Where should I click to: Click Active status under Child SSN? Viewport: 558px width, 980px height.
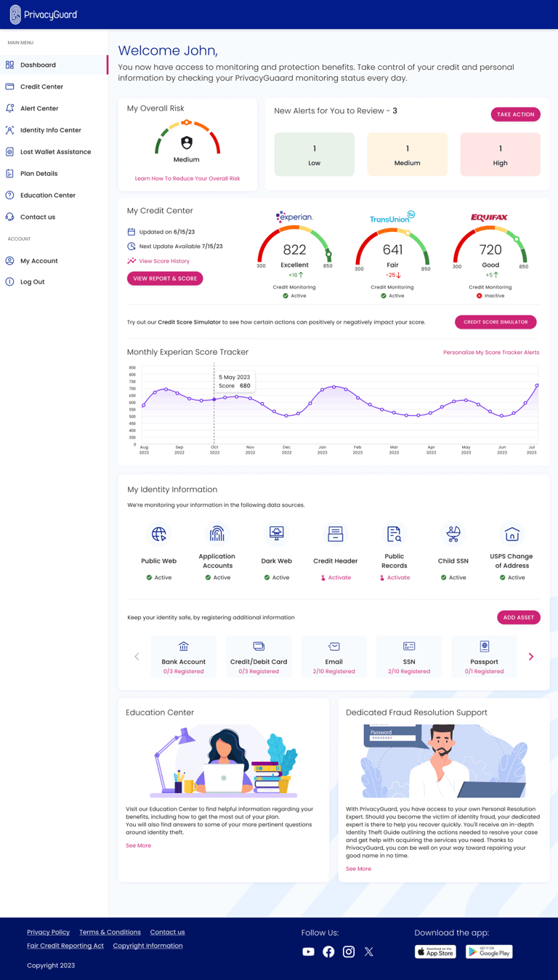453,577
